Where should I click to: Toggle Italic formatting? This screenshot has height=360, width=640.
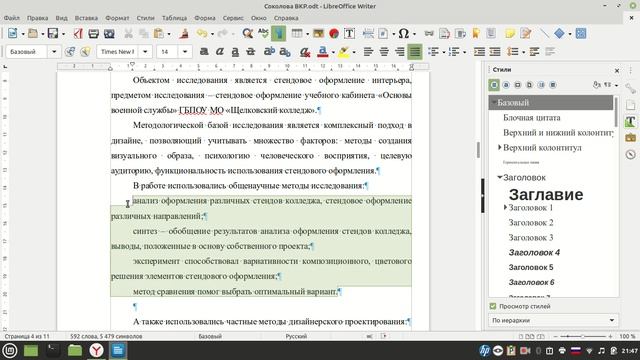point(220,51)
